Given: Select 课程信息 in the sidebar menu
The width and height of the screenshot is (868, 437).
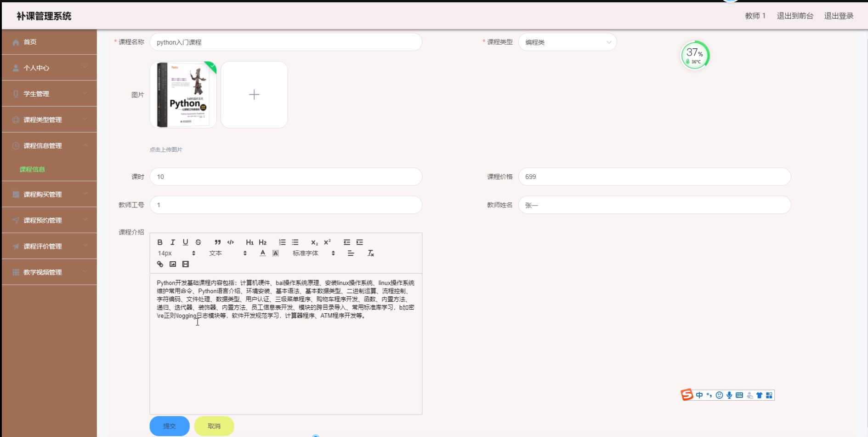Looking at the screenshot, I should 32,169.
